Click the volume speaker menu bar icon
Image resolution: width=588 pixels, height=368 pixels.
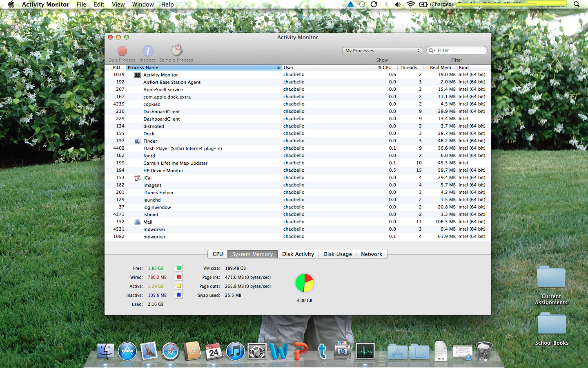(397, 4)
